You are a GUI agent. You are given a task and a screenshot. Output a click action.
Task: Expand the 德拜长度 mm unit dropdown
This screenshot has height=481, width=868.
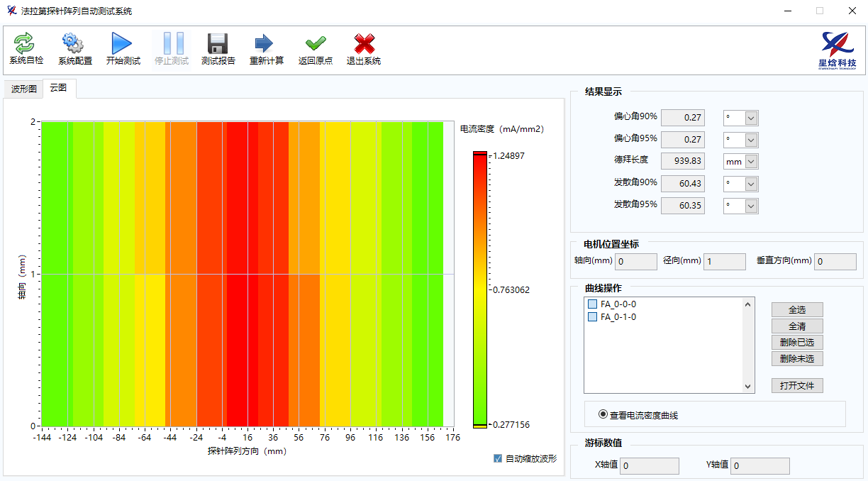[x=751, y=162]
